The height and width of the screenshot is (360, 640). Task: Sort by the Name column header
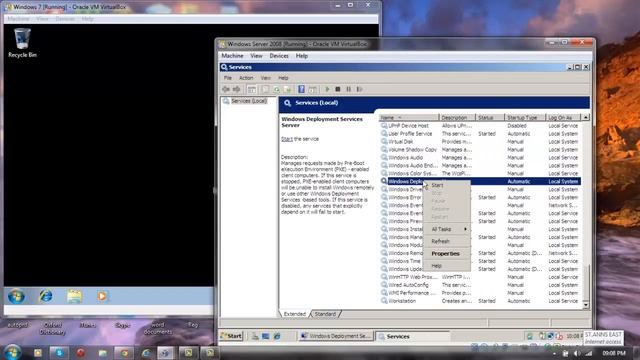(409, 118)
